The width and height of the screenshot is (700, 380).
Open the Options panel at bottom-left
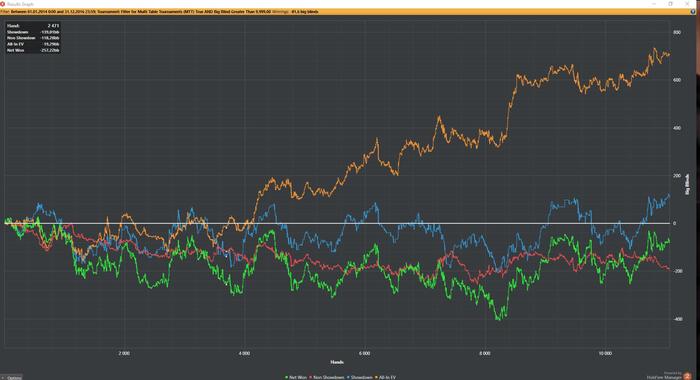pyautogui.click(x=11, y=377)
